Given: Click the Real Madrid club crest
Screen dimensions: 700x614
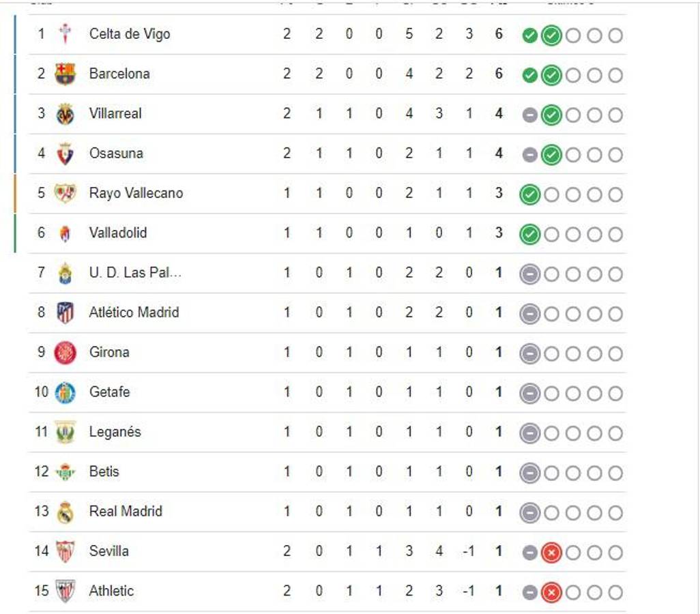Looking at the screenshot, I should click(x=66, y=511).
